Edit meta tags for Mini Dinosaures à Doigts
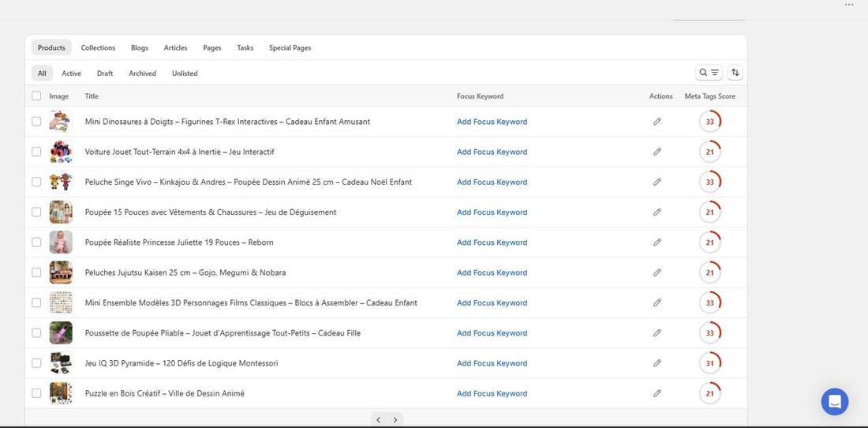Viewport: 868px width, 428px height. click(x=657, y=122)
